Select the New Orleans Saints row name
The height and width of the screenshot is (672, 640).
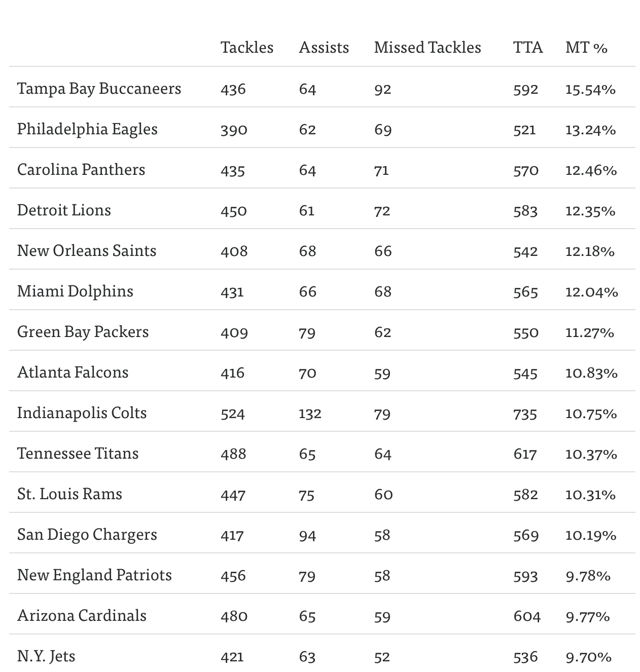[87, 251]
